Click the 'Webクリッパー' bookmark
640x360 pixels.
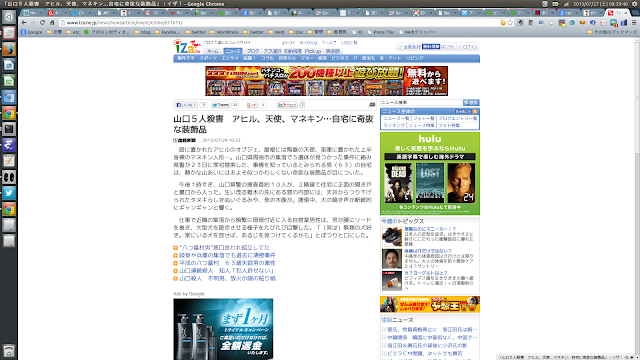418,32
